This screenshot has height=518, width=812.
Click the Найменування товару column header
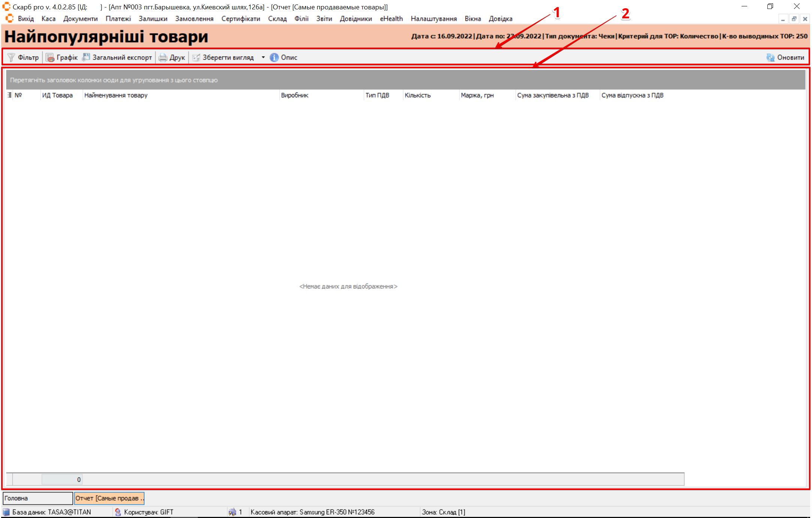(116, 95)
